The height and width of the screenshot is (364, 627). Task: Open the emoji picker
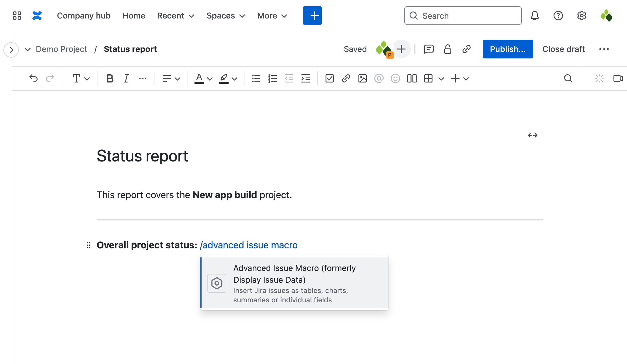395,78
